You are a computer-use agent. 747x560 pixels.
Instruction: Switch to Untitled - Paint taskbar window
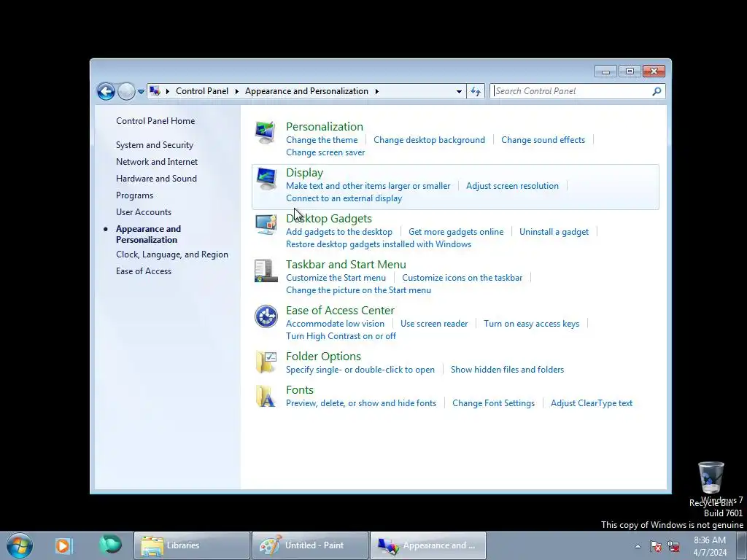click(x=309, y=545)
